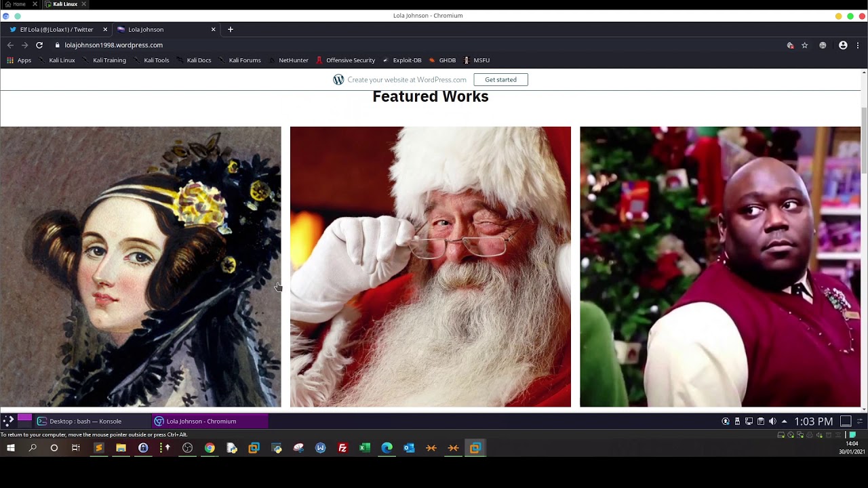Open Windows taskbar search
Screen dimensions: 868x488
[x=33, y=448]
